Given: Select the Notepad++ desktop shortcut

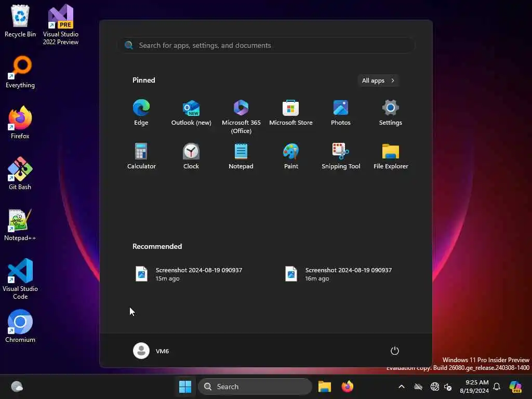Looking at the screenshot, I should pyautogui.click(x=20, y=224).
